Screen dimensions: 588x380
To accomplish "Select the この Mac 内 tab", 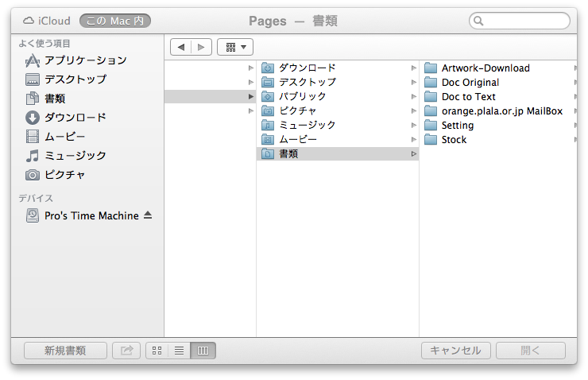I will [x=114, y=21].
